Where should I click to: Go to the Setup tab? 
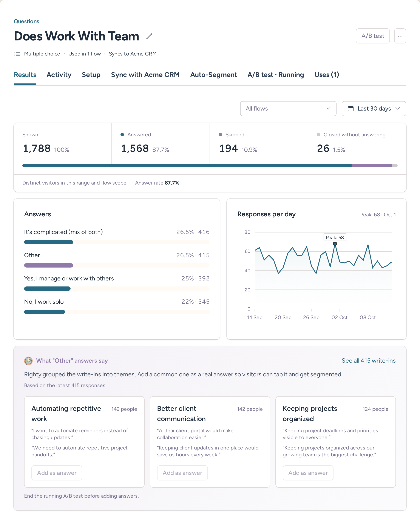click(x=91, y=75)
